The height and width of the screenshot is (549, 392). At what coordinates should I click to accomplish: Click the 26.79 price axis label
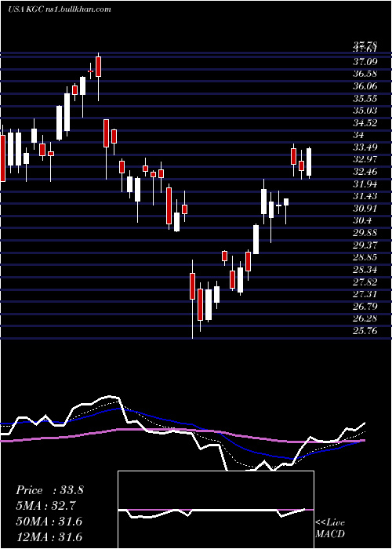pyautogui.click(x=366, y=307)
